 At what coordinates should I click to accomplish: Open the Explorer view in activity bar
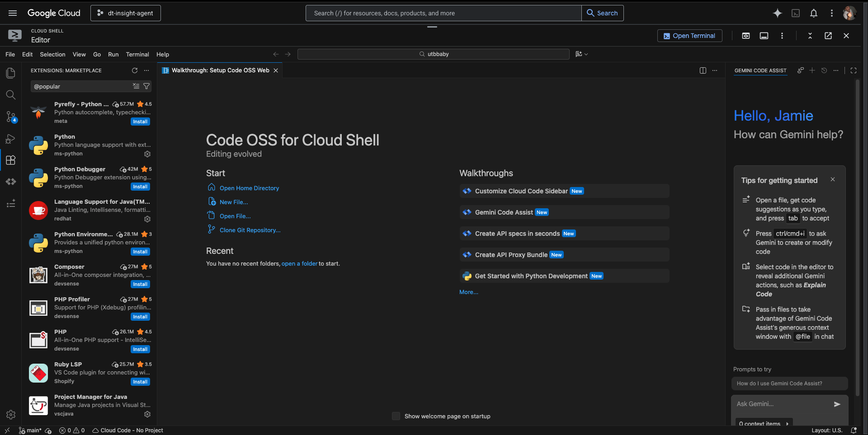coord(11,73)
